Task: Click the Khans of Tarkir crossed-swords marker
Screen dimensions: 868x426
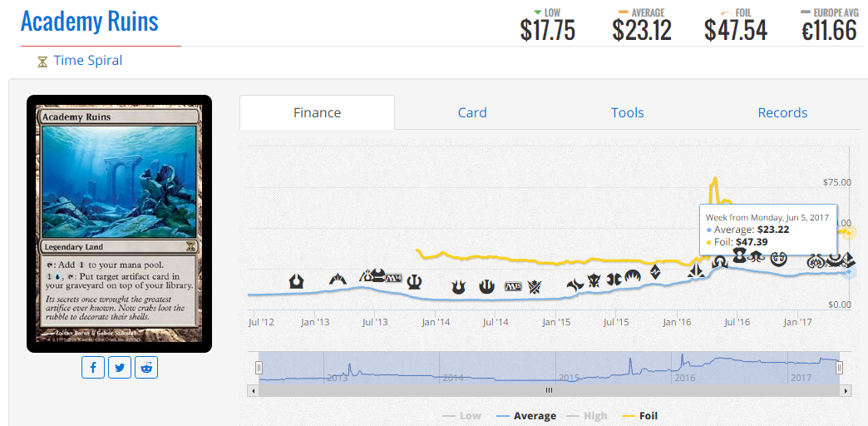Action: (535, 286)
